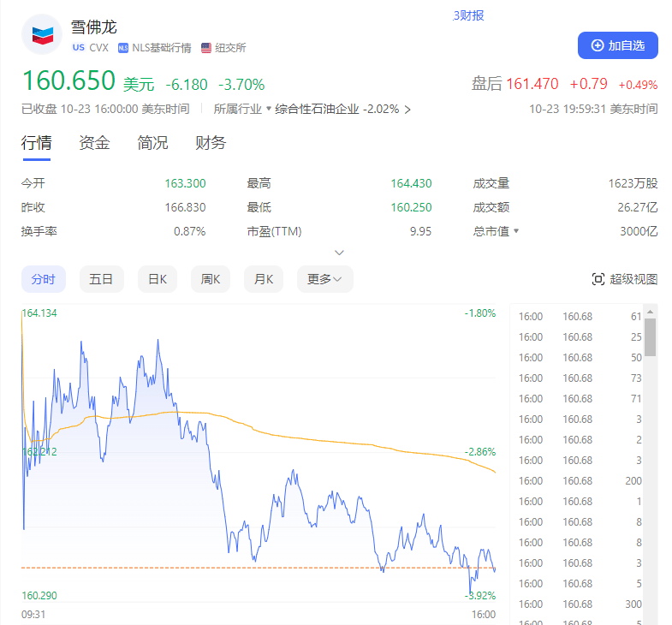This screenshot has width=672, height=625.
Task: Click the trade list scroll-up arrow
Action: click(650, 312)
